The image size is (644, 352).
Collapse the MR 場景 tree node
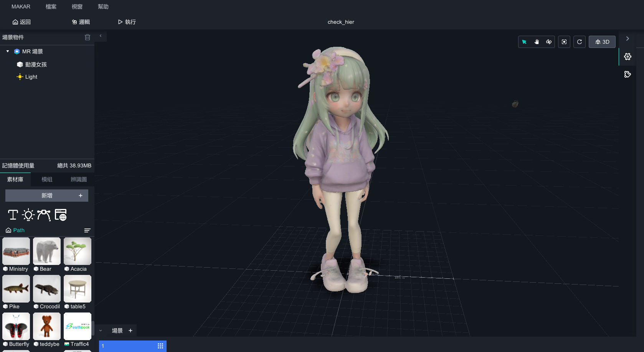point(8,51)
